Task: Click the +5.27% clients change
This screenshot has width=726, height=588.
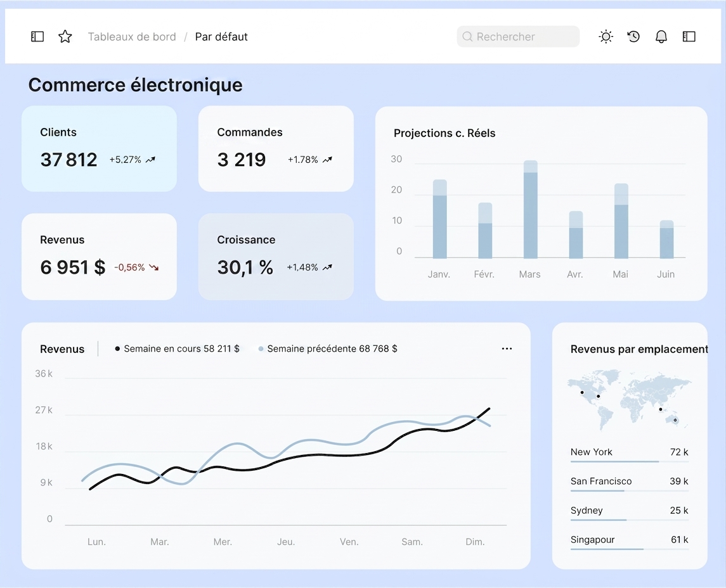Action: click(x=125, y=160)
